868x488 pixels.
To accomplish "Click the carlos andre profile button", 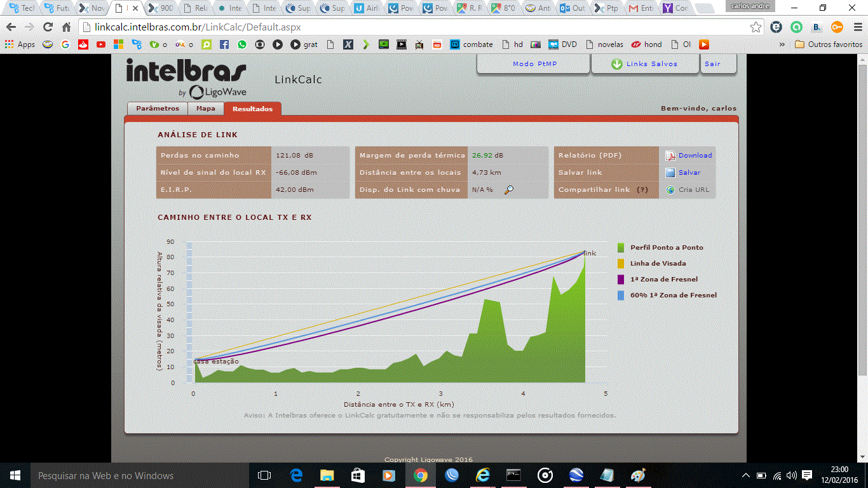I will click(750, 6).
